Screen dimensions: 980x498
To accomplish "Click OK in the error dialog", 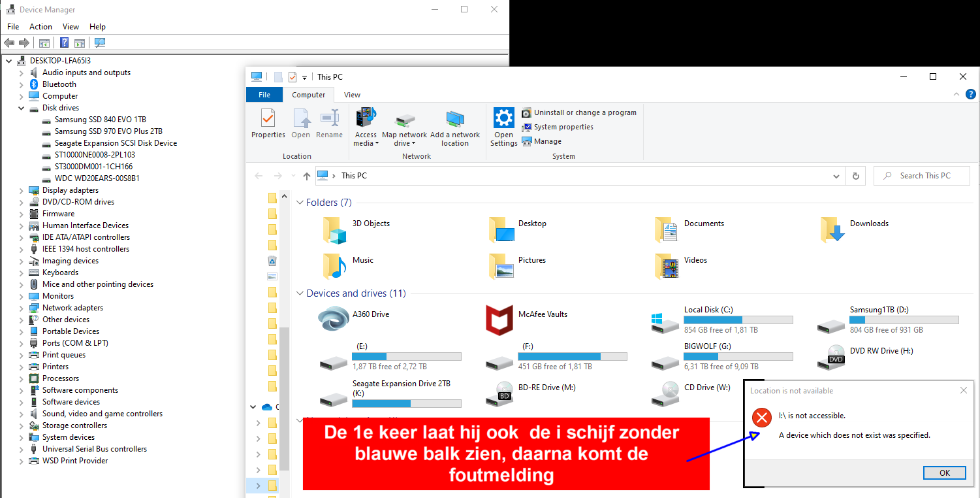I will click(x=945, y=473).
